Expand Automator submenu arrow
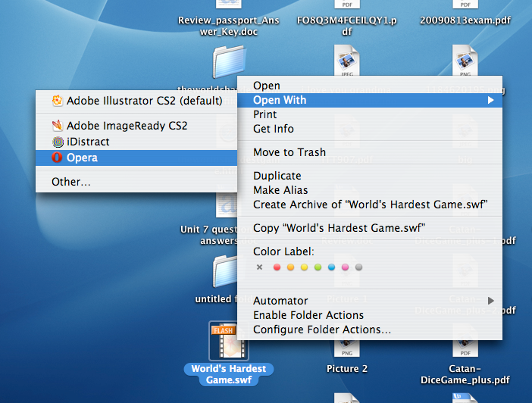Viewport: 532px width, 403px height. click(x=490, y=301)
